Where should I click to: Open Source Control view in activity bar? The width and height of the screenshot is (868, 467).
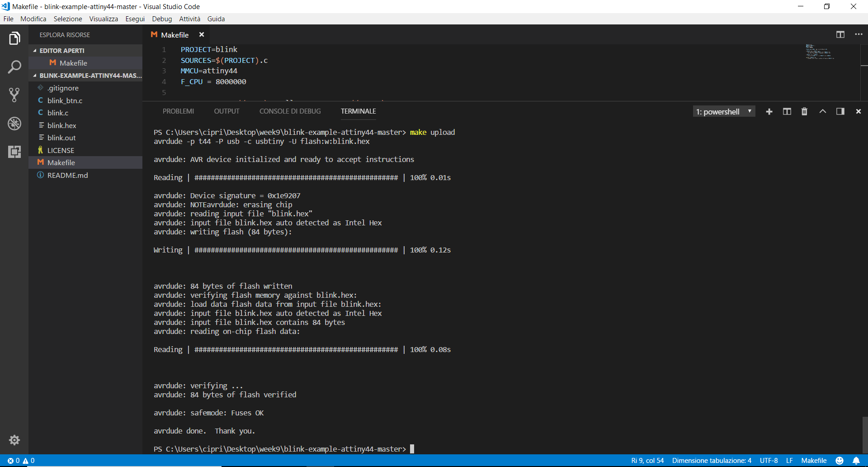[14, 95]
